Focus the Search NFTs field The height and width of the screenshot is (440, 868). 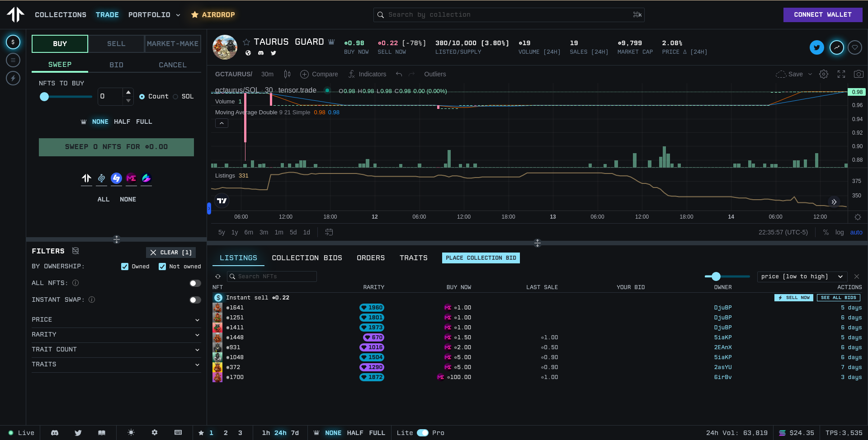[x=272, y=276]
